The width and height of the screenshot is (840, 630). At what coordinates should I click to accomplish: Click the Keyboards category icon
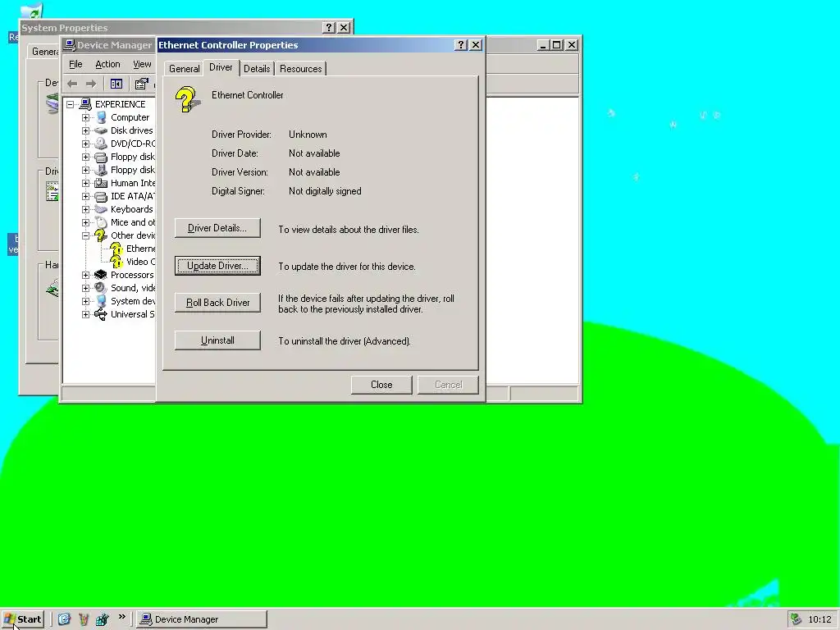[x=101, y=209]
